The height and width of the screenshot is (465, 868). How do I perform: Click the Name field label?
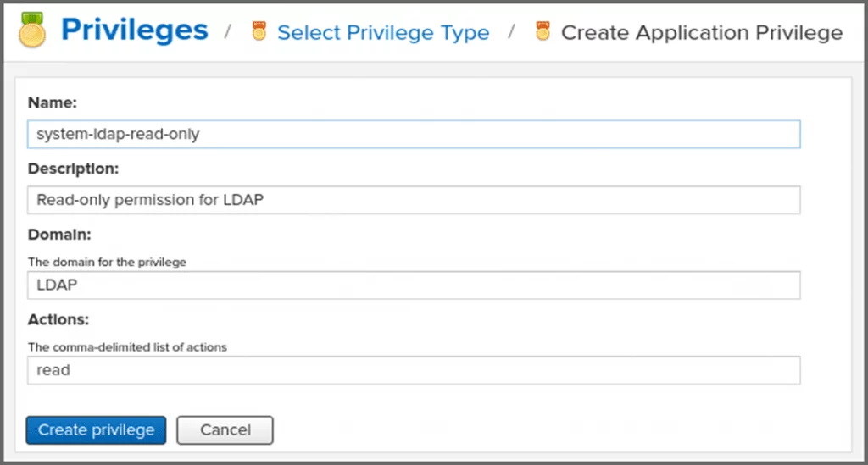(53, 102)
